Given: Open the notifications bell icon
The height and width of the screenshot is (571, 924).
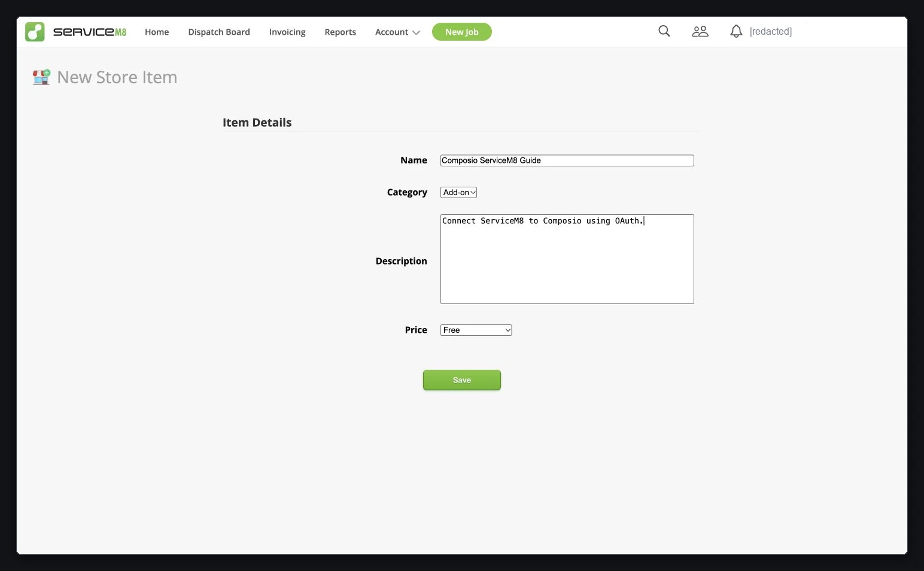Looking at the screenshot, I should click(x=736, y=31).
